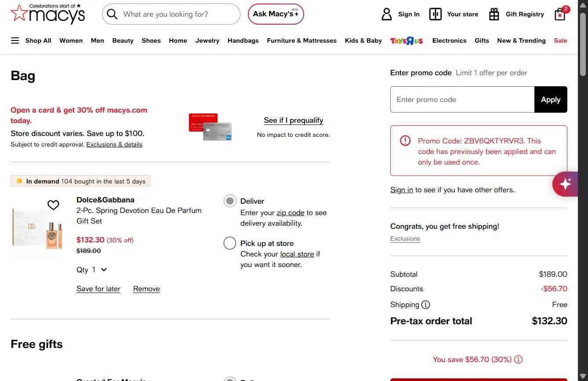Open Furniture & Mattresses menu

pyautogui.click(x=301, y=40)
